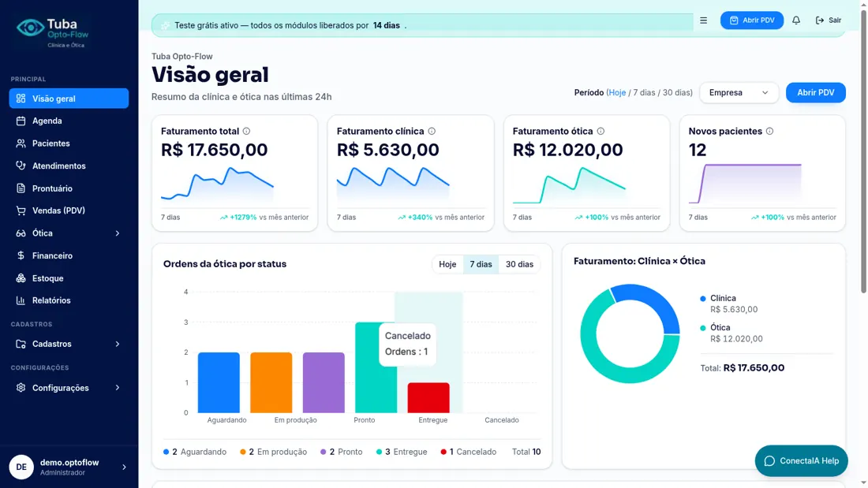The image size is (868, 488).
Task: Click the Configurações gear icon
Action: point(21,387)
